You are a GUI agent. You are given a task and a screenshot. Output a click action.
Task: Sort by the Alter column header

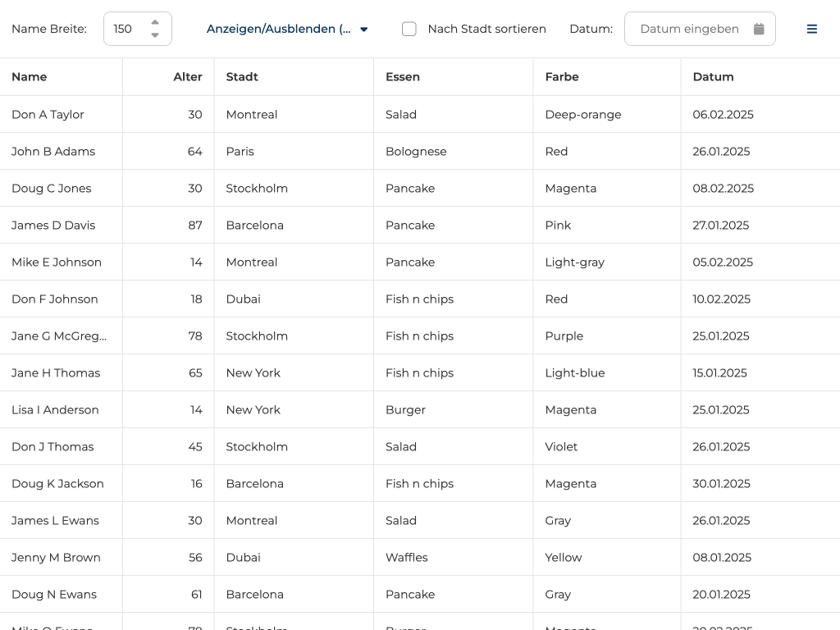pyautogui.click(x=188, y=76)
